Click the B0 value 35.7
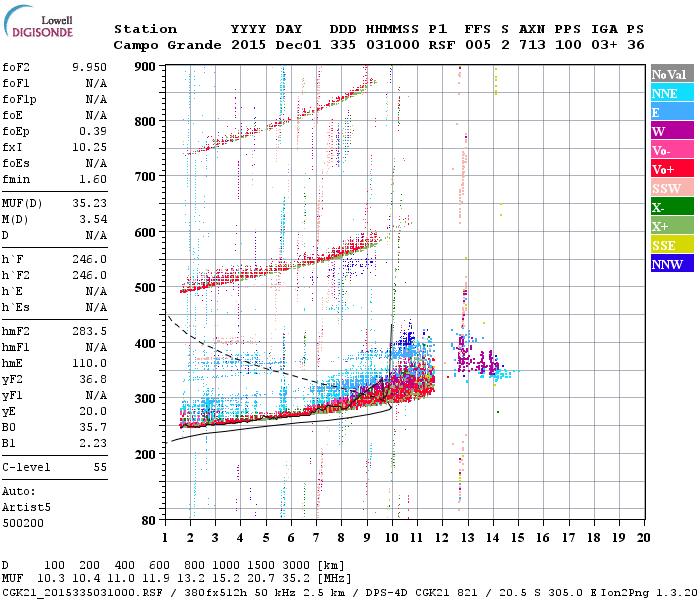Screen dimensions: 700x600 click(93, 427)
